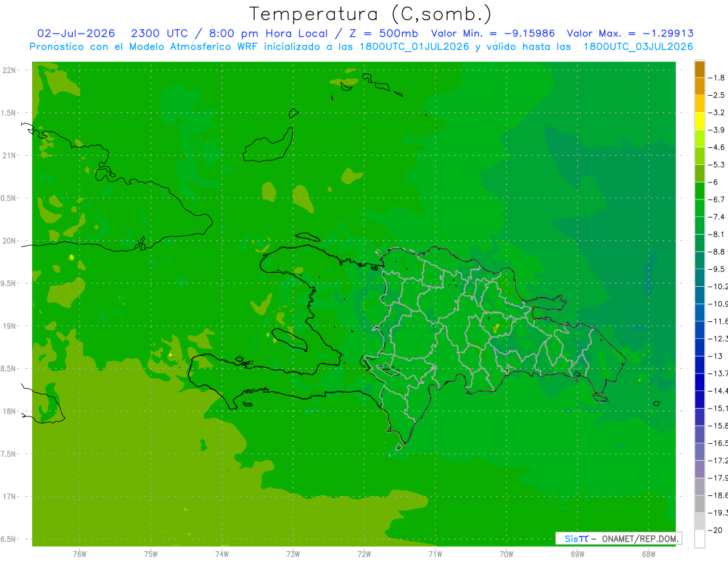Click the 'ONAMET/REP.DOM.' credit label
The width and height of the screenshot is (728, 562).
pyautogui.click(x=640, y=538)
